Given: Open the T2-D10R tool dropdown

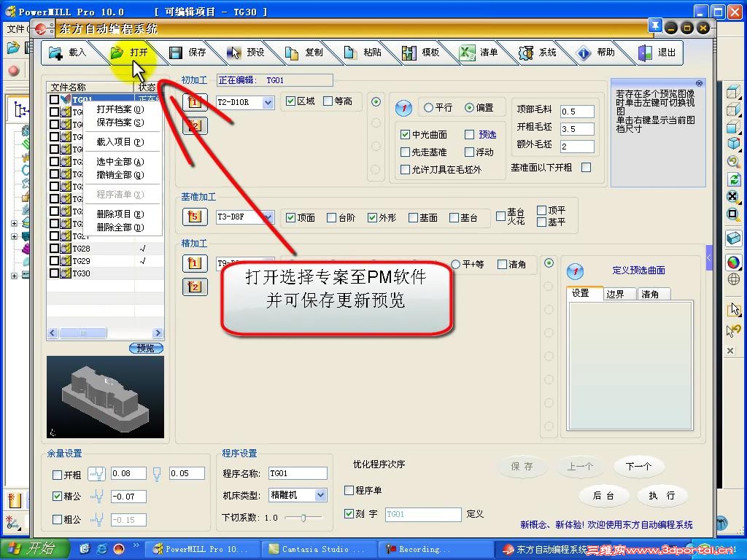Looking at the screenshot, I should [x=268, y=102].
